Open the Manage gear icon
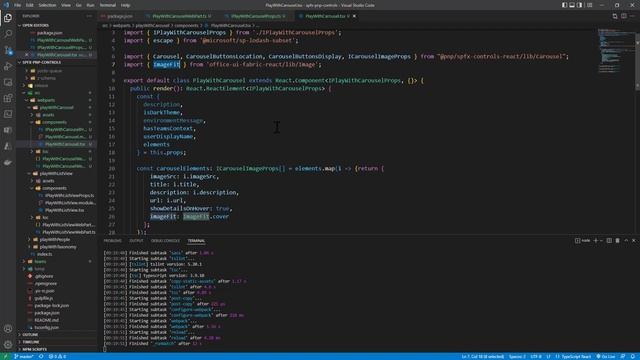The image size is (640, 360). tap(8, 344)
